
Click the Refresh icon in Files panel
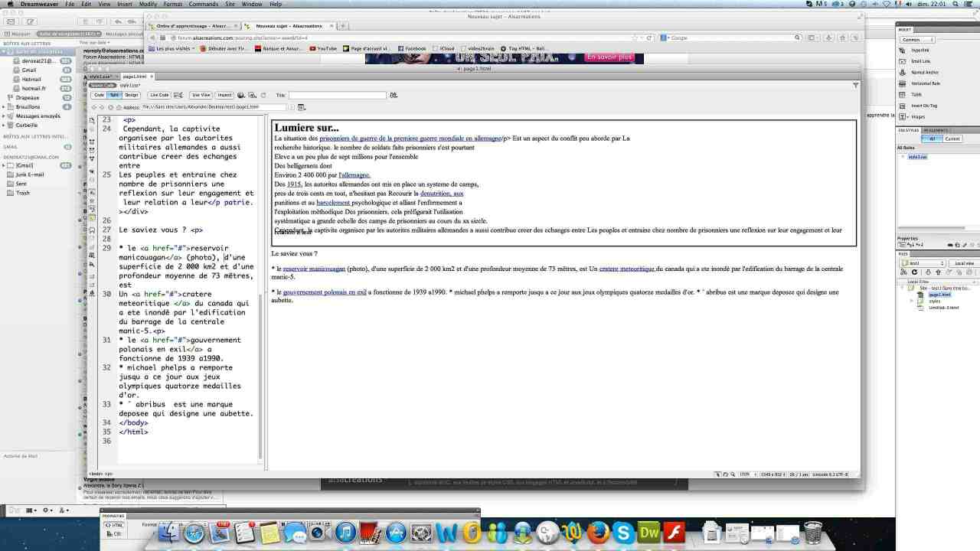pos(914,272)
